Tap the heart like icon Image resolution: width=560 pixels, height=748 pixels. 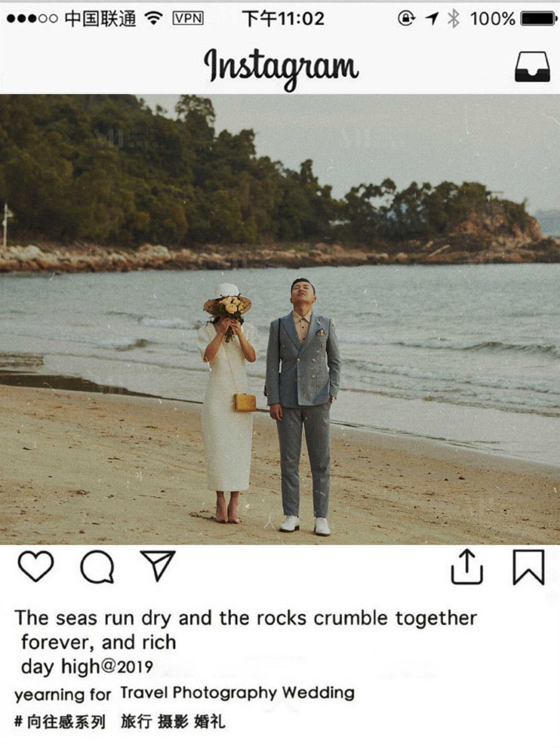(36, 567)
